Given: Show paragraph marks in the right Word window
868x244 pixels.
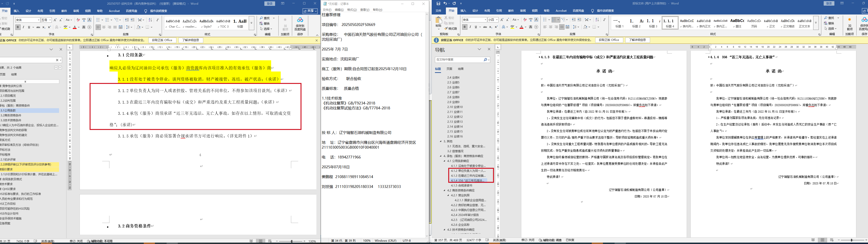Looking at the screenshot, I should tap(604, 20).
